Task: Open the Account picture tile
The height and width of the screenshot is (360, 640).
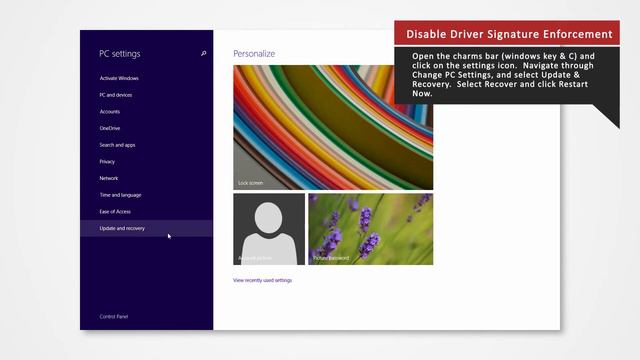Action: pos(269,229)
